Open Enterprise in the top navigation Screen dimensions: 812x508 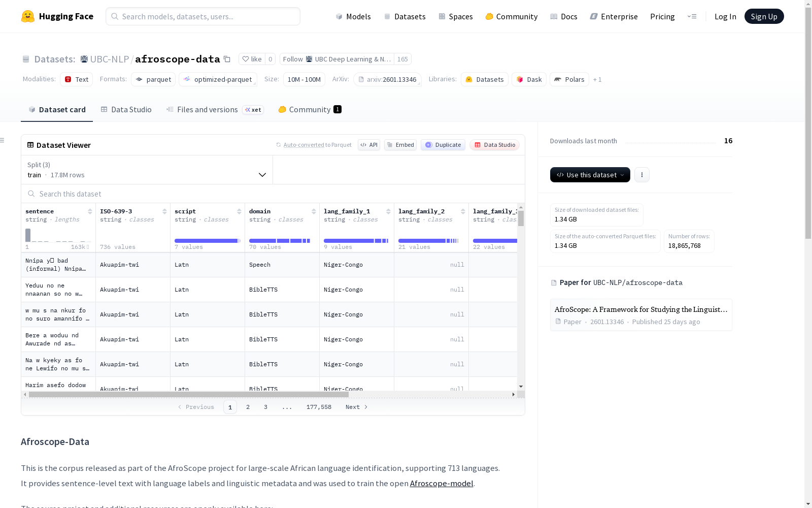(x=614, y=16)
